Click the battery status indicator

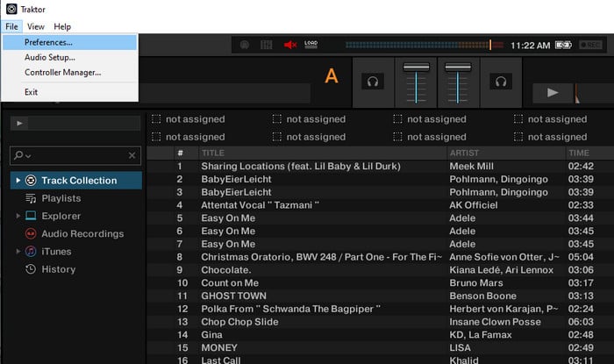pyautogui.click(x=563, y=45)
